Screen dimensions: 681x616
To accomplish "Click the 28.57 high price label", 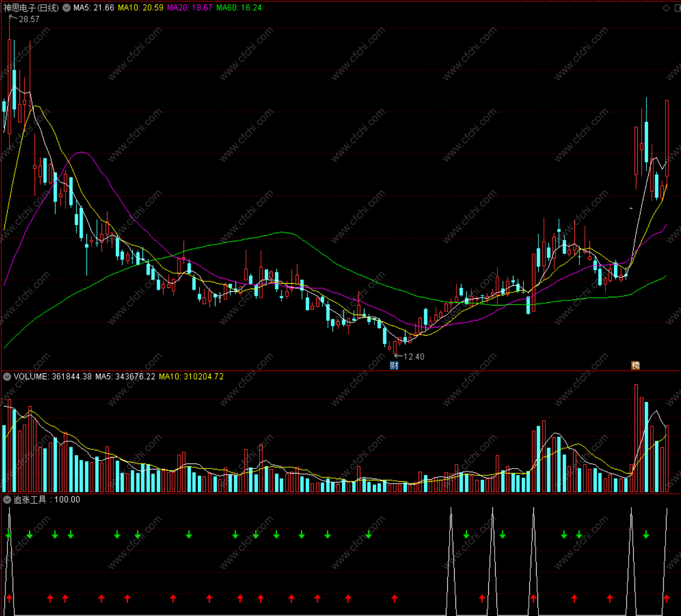I will click(29, 19).
